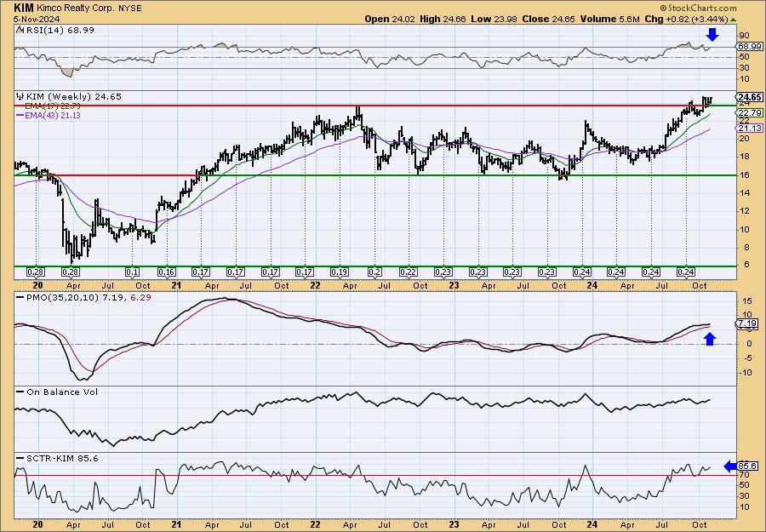Click the purple line marker before EMA(43)
The image size is (766, 532).
[20, 116]
